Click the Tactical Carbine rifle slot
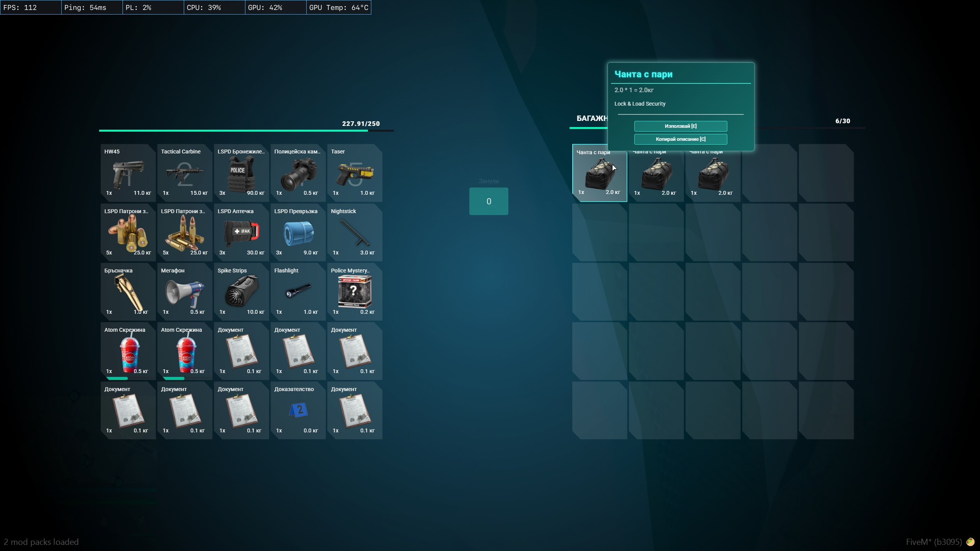Screen dimensions: 980x551 coord(185,173)
